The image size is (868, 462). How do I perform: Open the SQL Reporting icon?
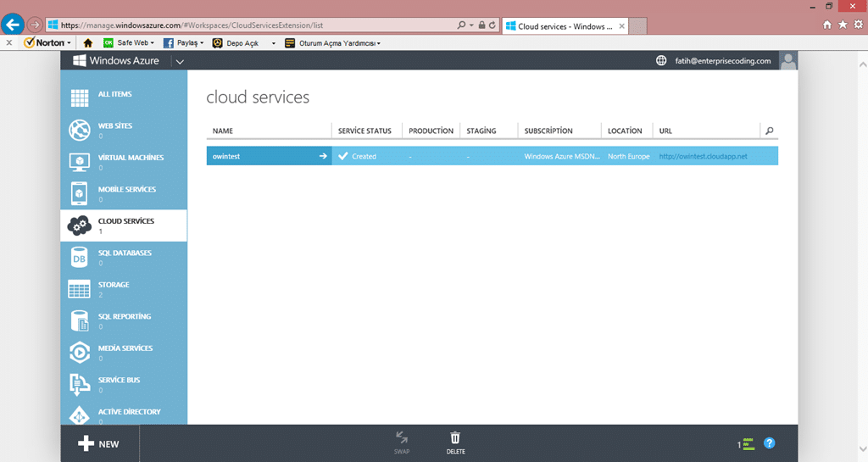click(x=79, y=321)
